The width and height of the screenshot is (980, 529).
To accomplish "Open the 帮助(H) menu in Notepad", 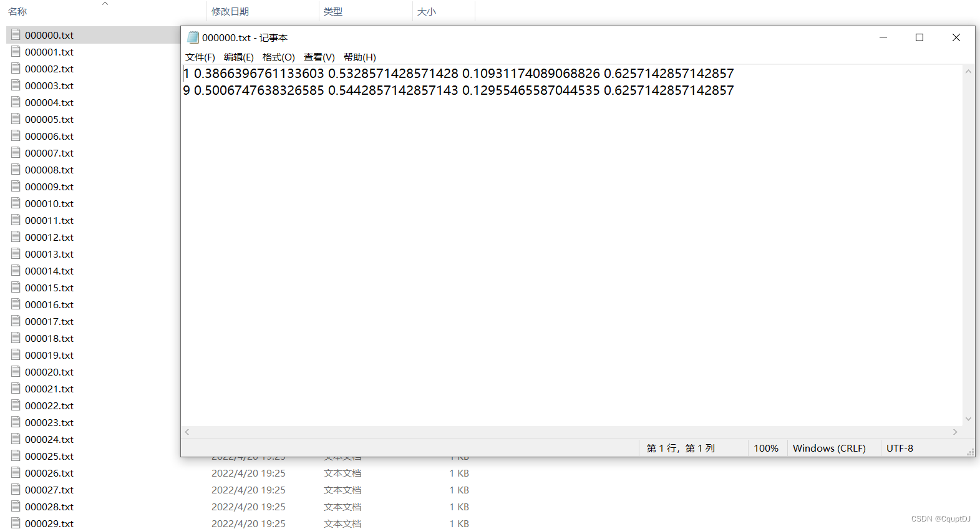I will (x=359, y=57).
